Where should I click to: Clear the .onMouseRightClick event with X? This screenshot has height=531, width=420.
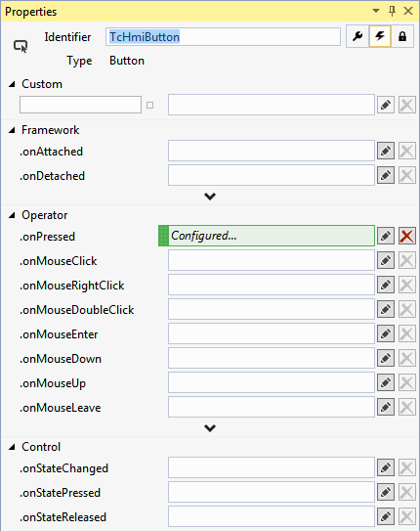point(406,285)
